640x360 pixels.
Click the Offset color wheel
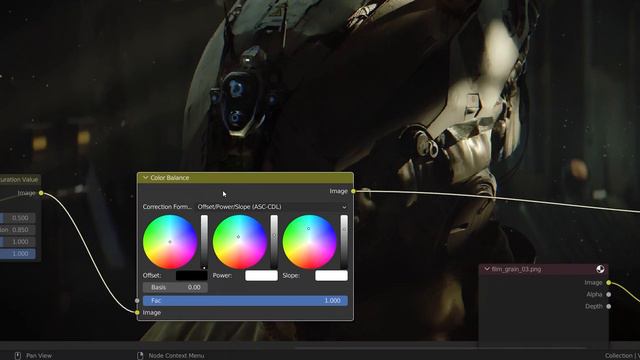tap(170, 242)
